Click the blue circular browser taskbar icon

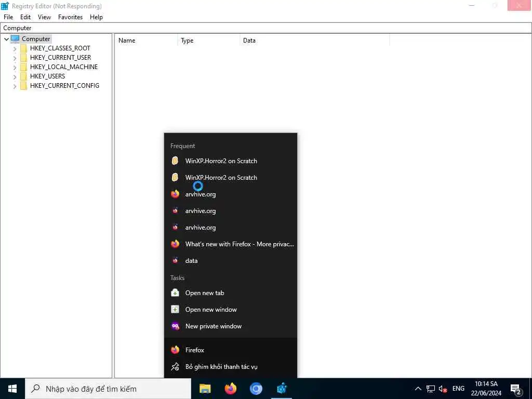tap(256, 389)
